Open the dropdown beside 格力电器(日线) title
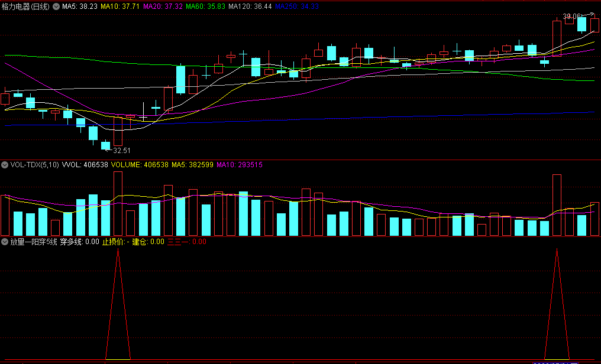Image resolution: width=601 pixels, height=364 pixels. 56,6
